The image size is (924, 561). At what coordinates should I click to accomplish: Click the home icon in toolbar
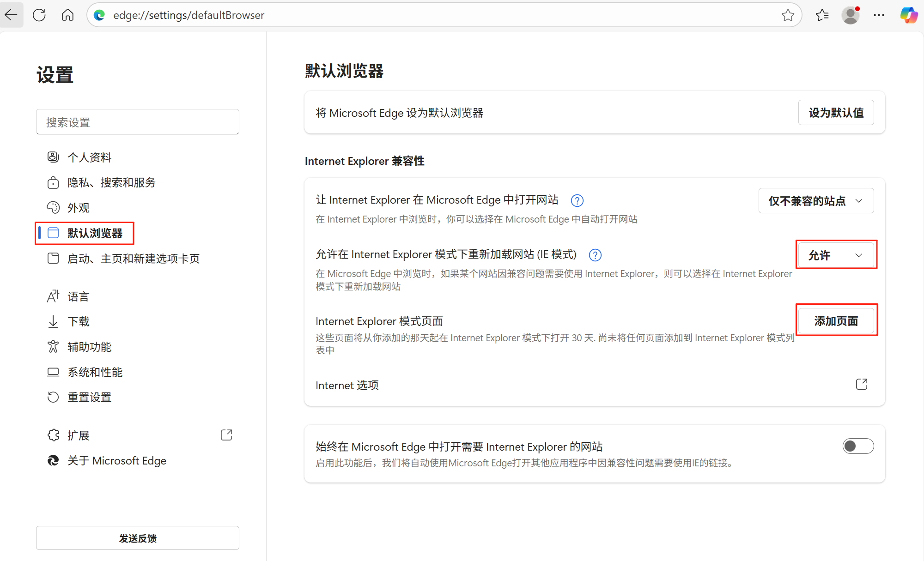67,15
